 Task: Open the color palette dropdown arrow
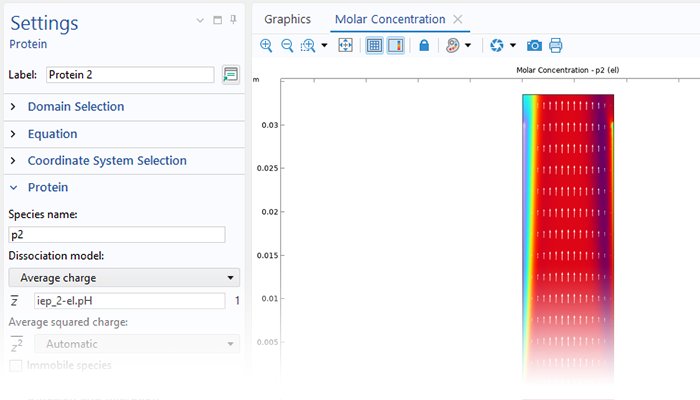click(468, 45)
